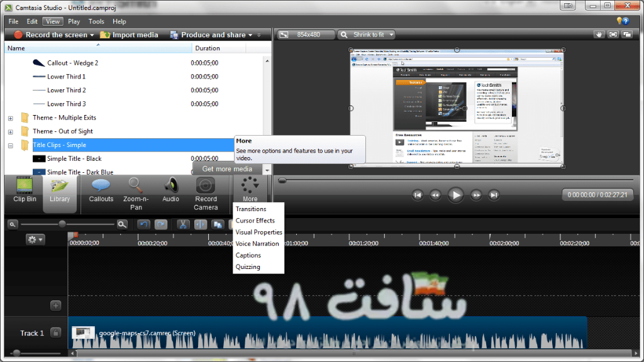Expand Theme - Out of Sight folder
Image resolution: width=644 pixels, height=362 pixels.
[11, 132]
